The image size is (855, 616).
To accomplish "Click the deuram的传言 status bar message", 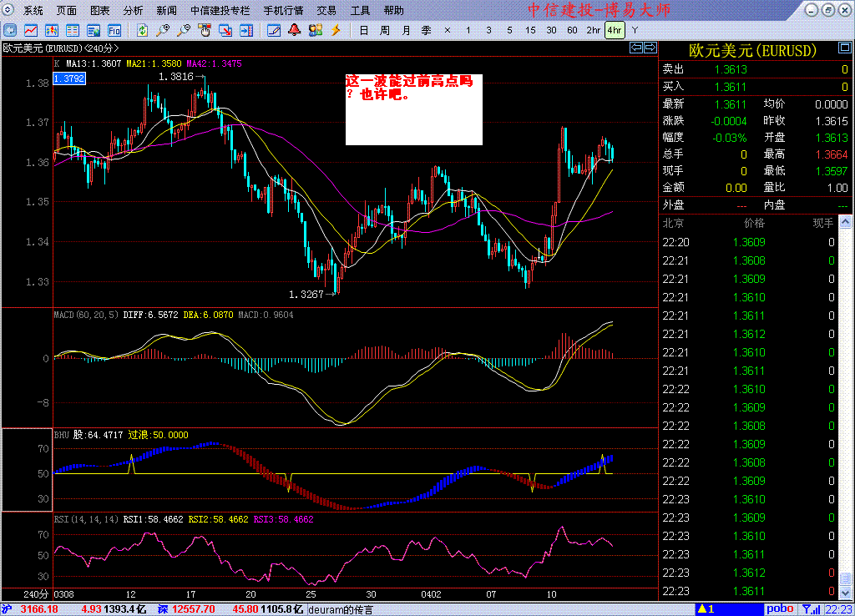I will click(x=341, y=609).
